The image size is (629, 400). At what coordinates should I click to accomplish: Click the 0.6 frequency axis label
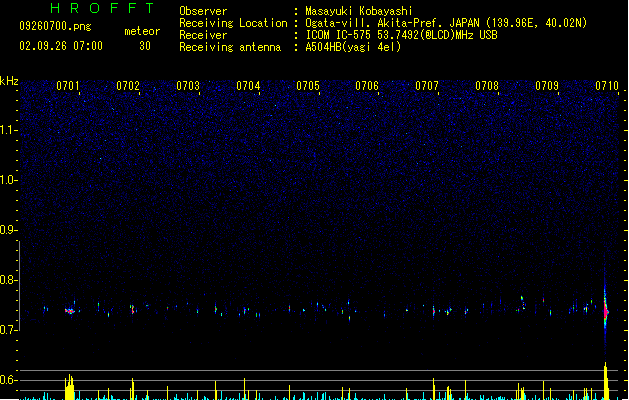[8, 380]
